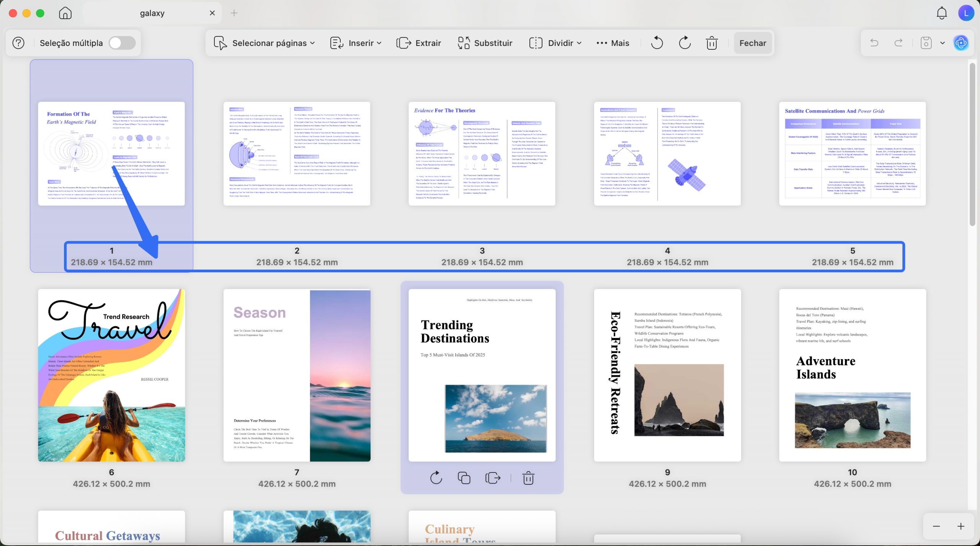The width and height of the screenshot is (980, 546).
Task: Select the Travel Trend Research page thumbnail
Action: click(111, 375)
